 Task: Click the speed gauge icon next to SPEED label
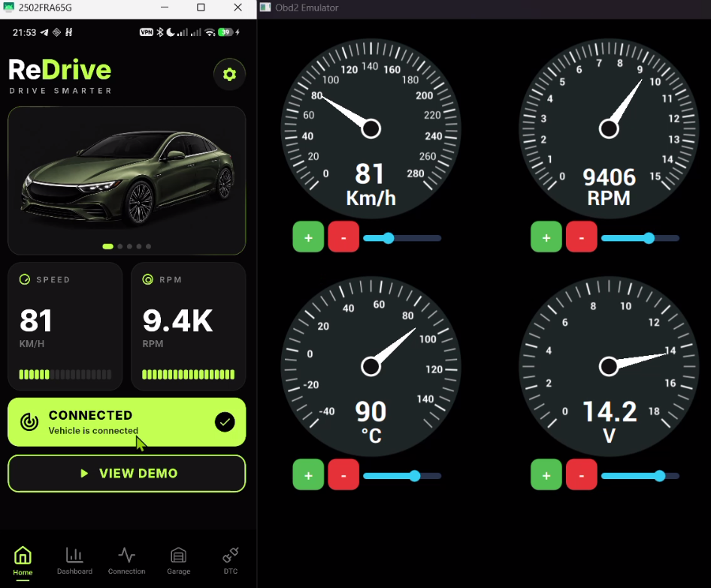pyautogui.click(x=25, y=279)
